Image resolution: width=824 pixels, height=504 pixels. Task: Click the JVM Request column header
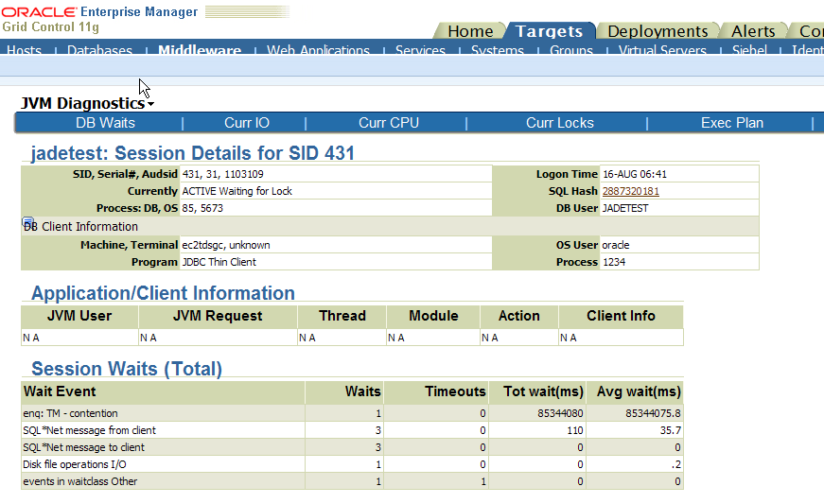pos(218,316)
